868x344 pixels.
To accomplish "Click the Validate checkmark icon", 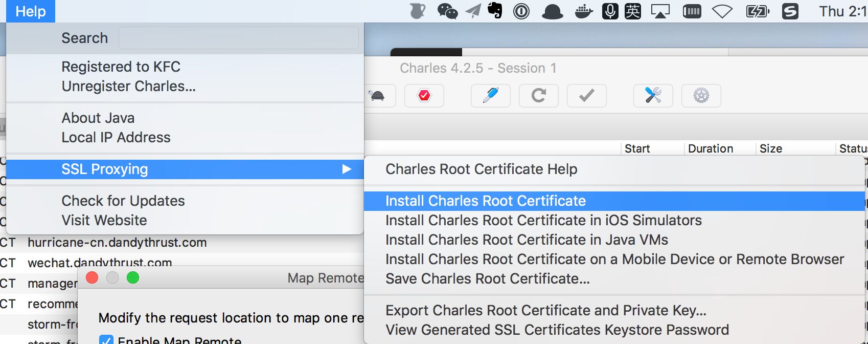I will coord(587,96).
